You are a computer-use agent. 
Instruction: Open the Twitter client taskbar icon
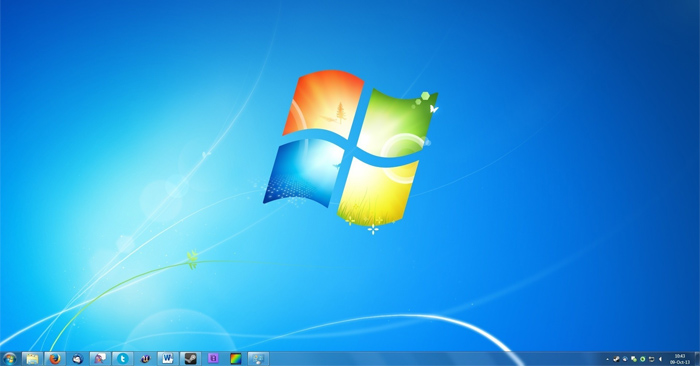[x=123, y=359]
